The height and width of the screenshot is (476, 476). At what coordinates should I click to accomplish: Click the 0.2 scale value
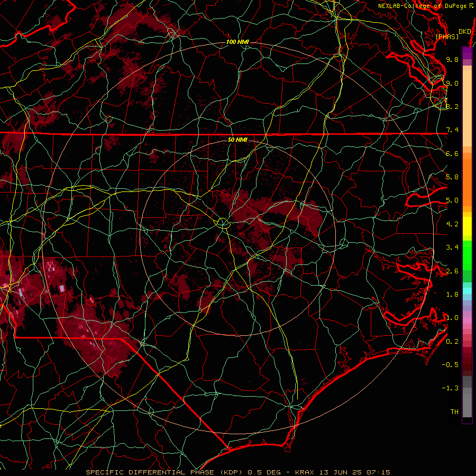(452, 342)
